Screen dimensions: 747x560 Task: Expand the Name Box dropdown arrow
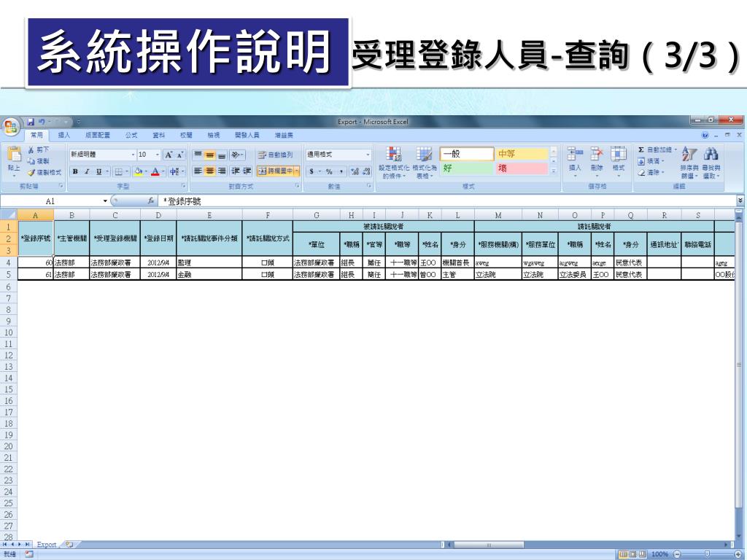tap(105, 201)
